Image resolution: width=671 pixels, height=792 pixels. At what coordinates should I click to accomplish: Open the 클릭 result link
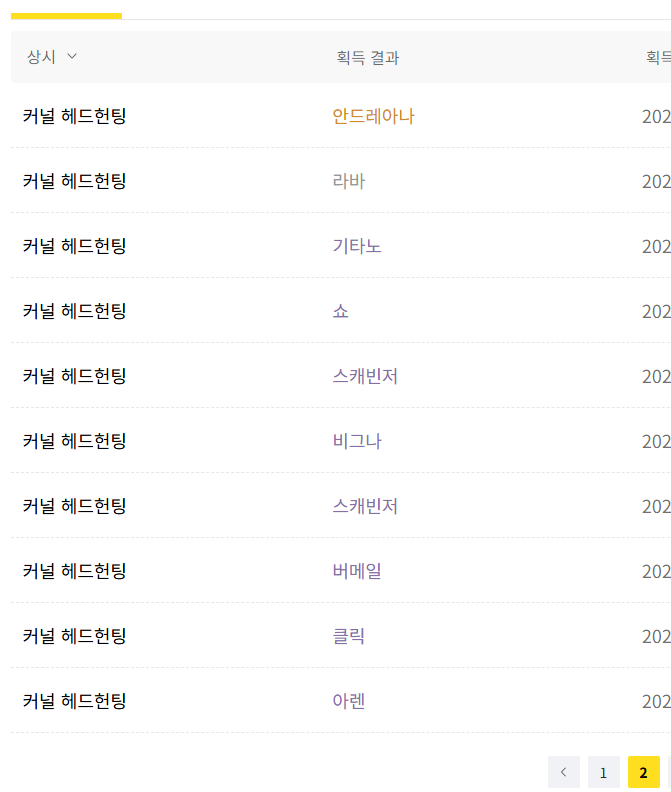click(x=349, y=636)
